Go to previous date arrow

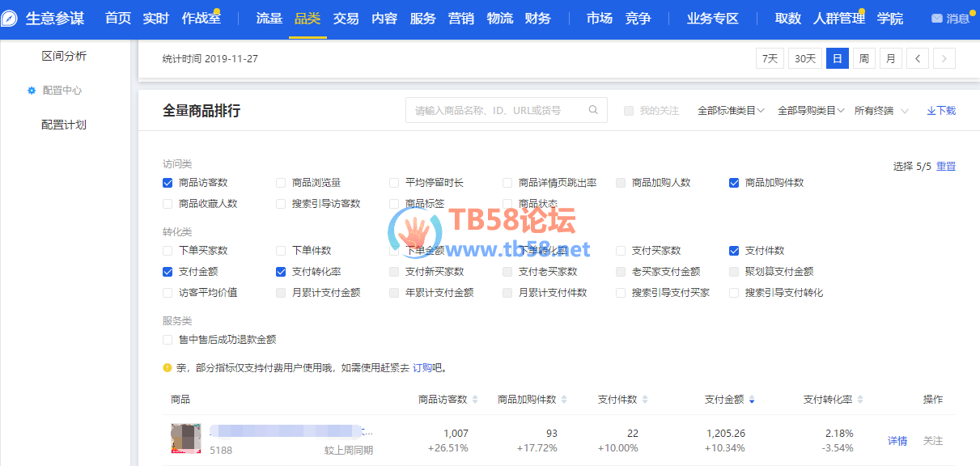pyautogui.click(x=918, y=58)
